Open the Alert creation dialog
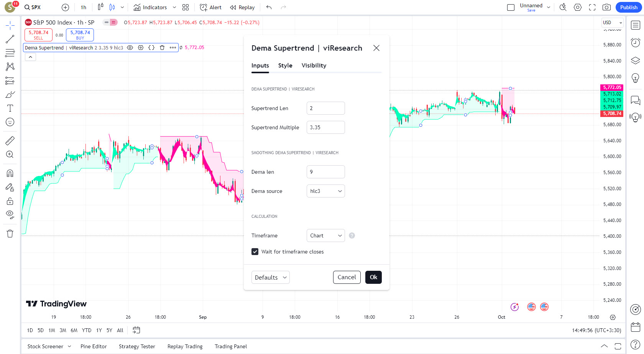Viewport: 644px width, 354px height. (x=210, y=7)
